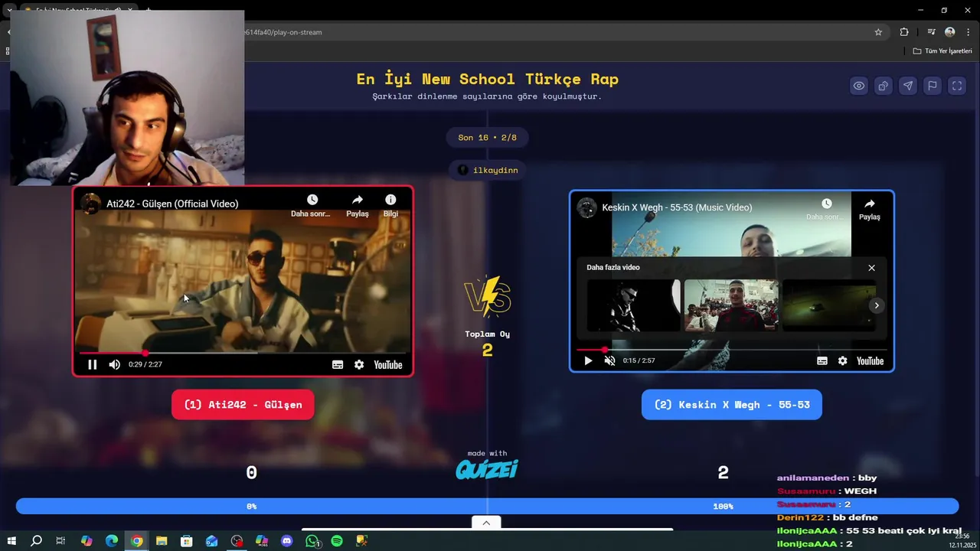Viewport: 980px width, 551px height.
Task: Open the Ati242 - Gülşen (Official Video) title link
Action: tap(172, 204)
